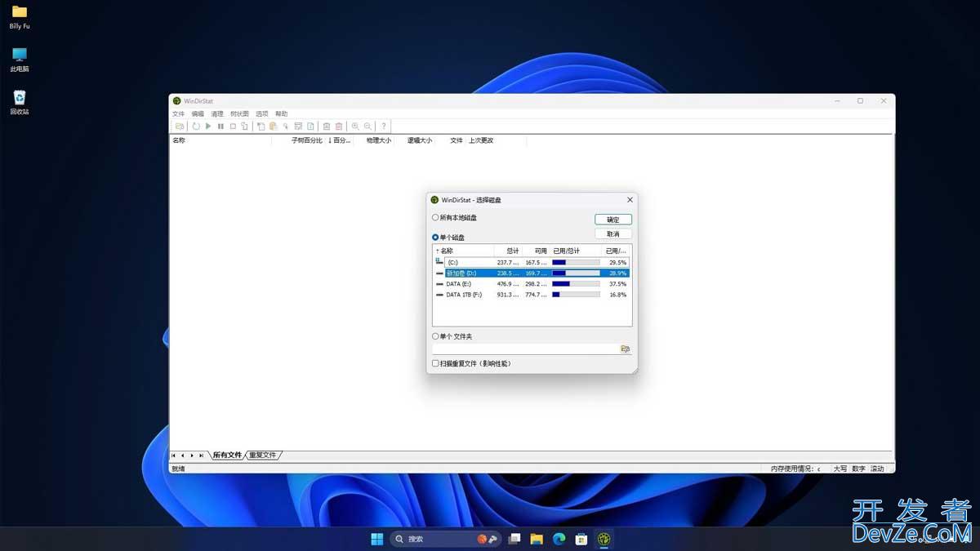Click the folder path input field

pos(525,349)
